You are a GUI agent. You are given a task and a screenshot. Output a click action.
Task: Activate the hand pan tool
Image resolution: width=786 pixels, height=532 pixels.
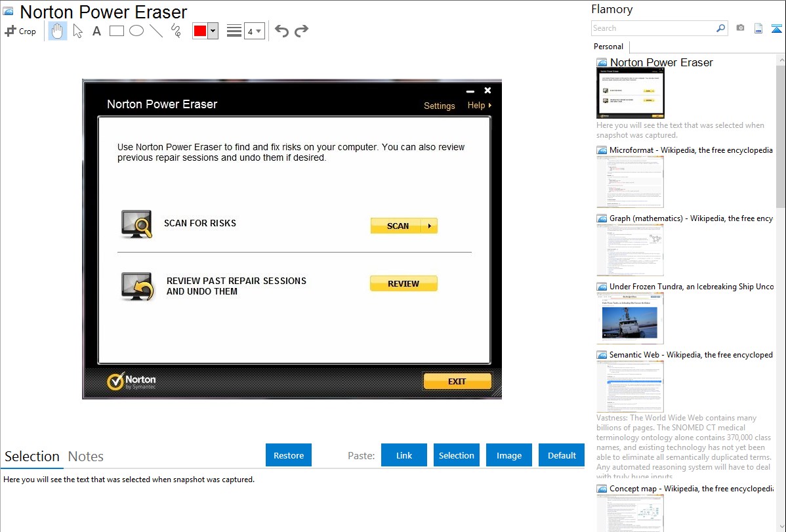point(58,31)
